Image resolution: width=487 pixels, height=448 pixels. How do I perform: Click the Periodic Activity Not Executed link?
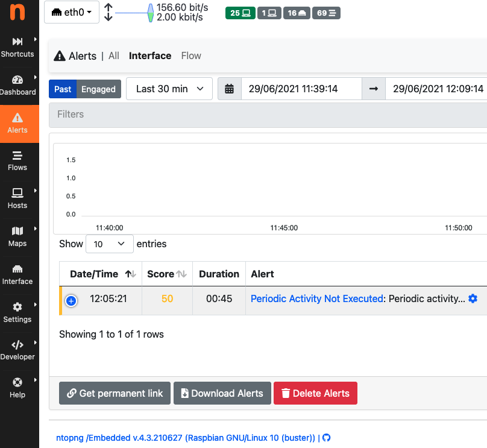click(316, 298)
